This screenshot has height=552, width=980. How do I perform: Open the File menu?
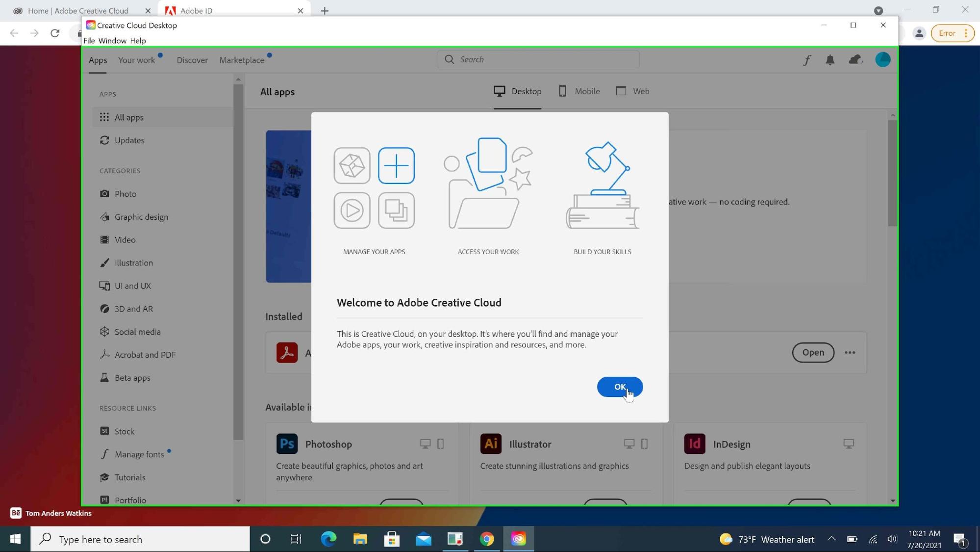[x=89, y=41]
